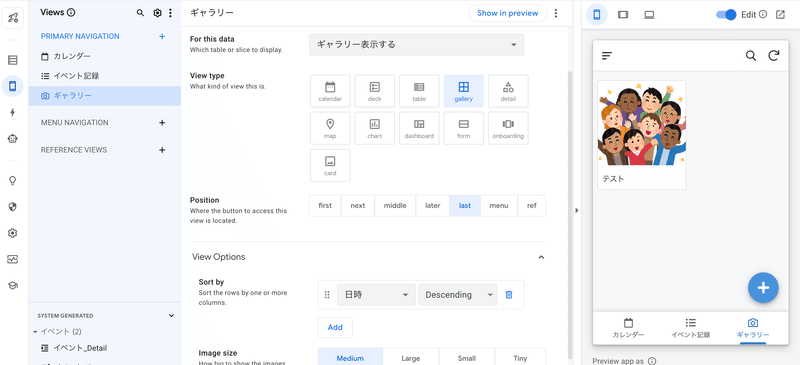800x365 pixels.
Task: Pick the calendar view type tile
Action: [x=330, y=91]
